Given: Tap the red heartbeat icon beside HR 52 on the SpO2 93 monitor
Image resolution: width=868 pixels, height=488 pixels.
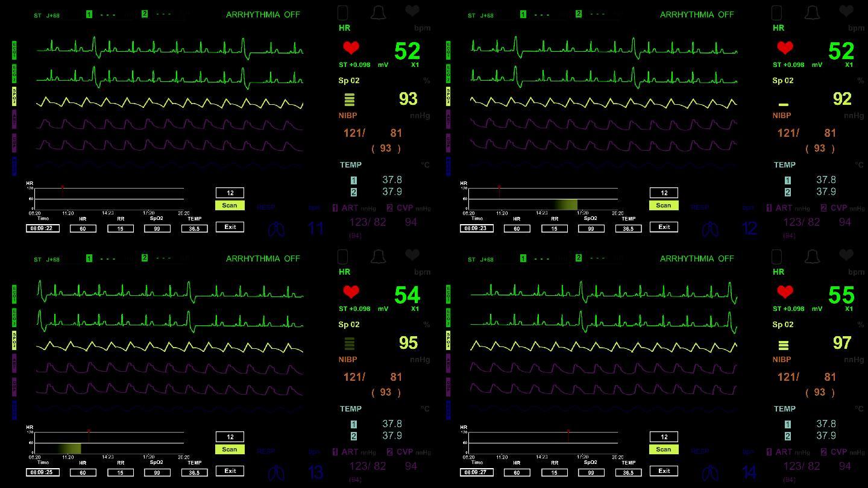Looking at the screenshot, I should pyautogui.click(x=351, y=48).
